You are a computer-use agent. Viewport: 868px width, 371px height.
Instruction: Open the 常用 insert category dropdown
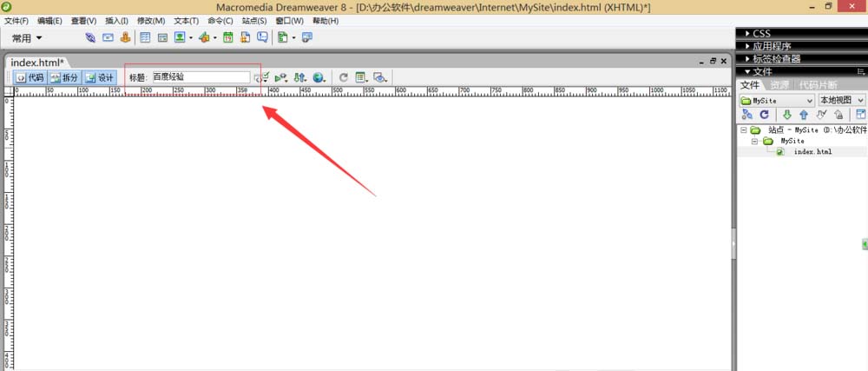[27, 38]
